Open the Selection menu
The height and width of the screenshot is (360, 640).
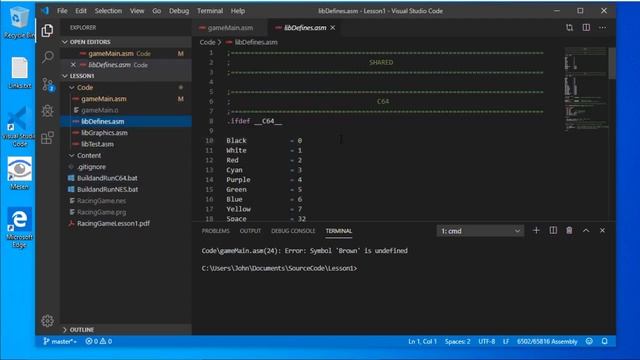tap(108, 11)
